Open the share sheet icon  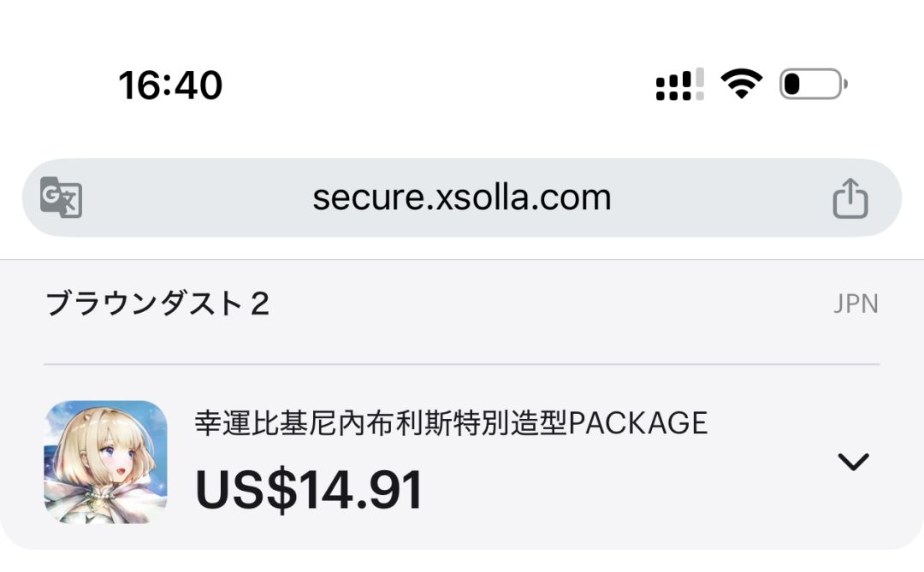(850, 198)
